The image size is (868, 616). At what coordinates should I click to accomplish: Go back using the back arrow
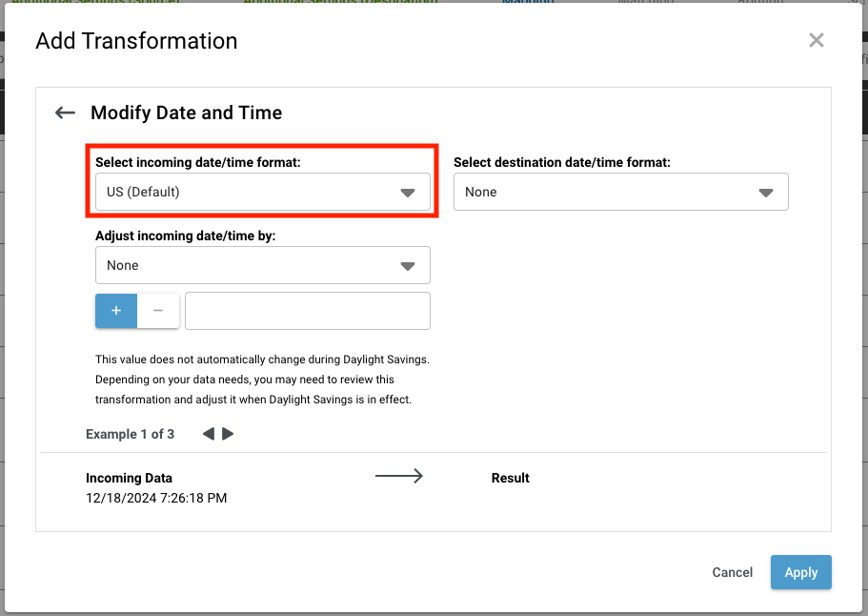[x=64, y=113]
